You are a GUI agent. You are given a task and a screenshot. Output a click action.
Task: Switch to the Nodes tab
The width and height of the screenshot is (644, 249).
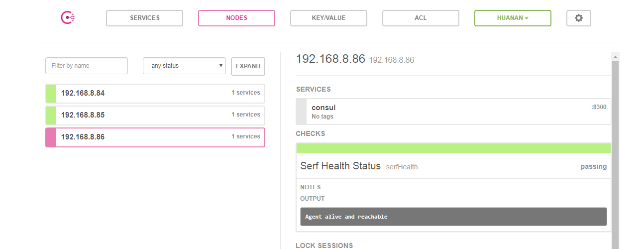point(236,18)
